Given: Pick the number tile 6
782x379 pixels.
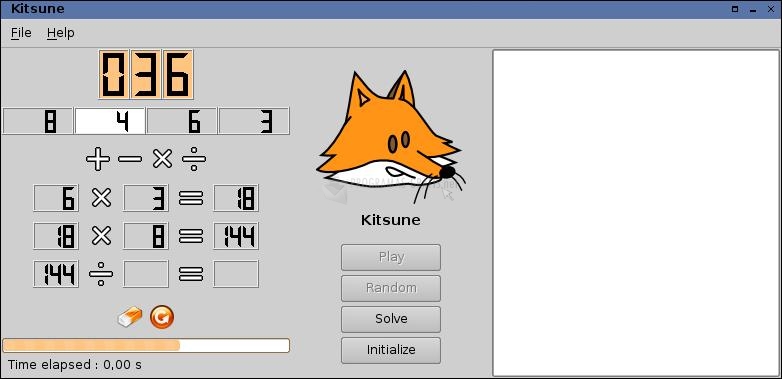Looking at the screenshot, I should point(182,121).
